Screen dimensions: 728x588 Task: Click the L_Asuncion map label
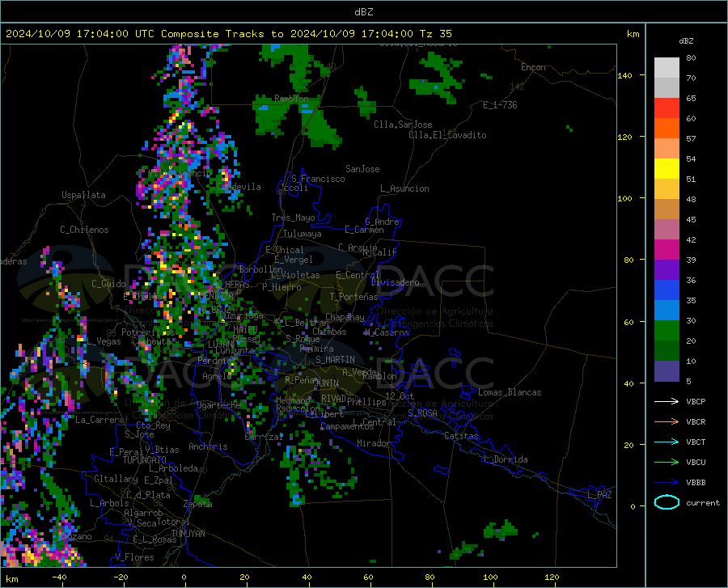coord(404,188)
